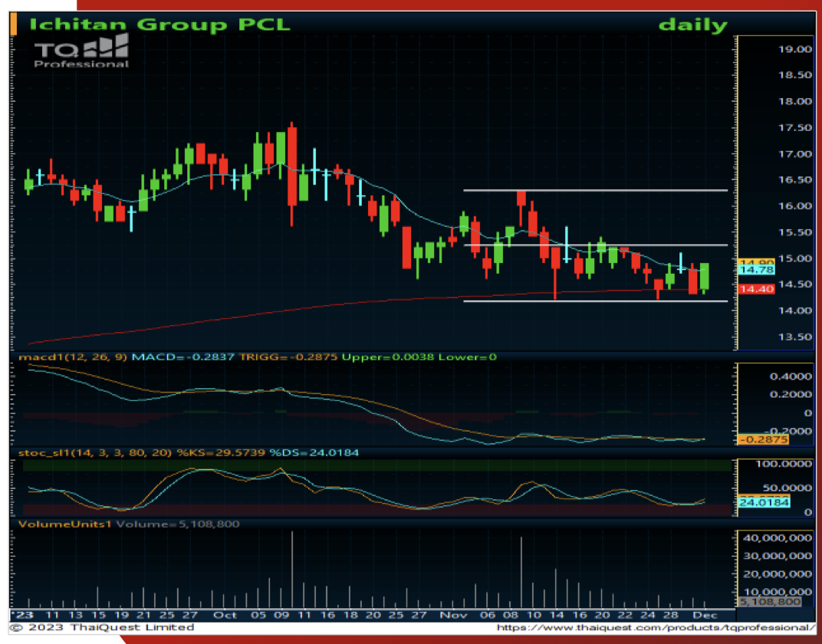The image size is (822, 644).
Task: Click the "0.4000" MACD axis label
Action: tap(791, 376)
